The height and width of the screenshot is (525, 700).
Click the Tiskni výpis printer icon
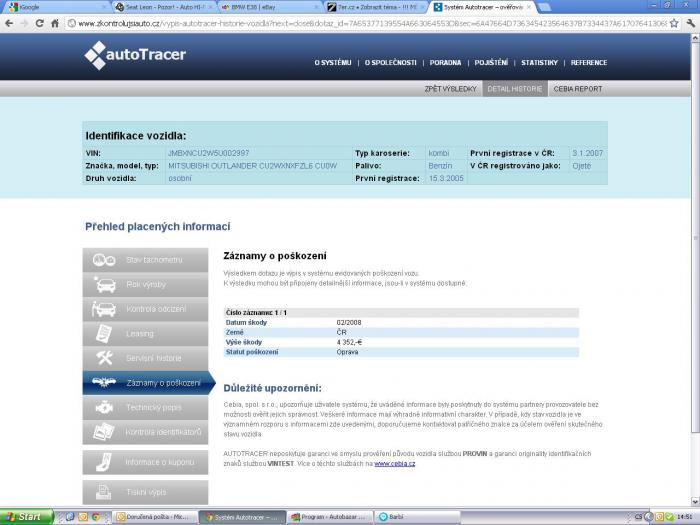[x=104, y=492]
